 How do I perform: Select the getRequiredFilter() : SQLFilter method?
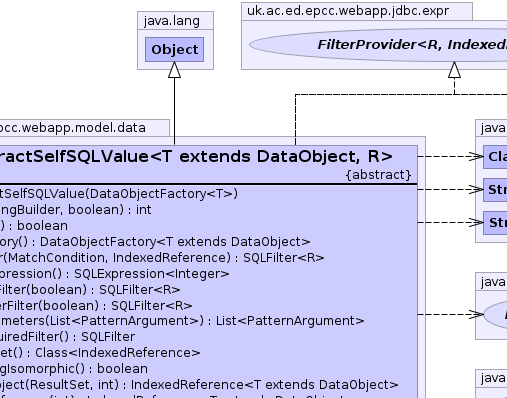click(67, 337)
